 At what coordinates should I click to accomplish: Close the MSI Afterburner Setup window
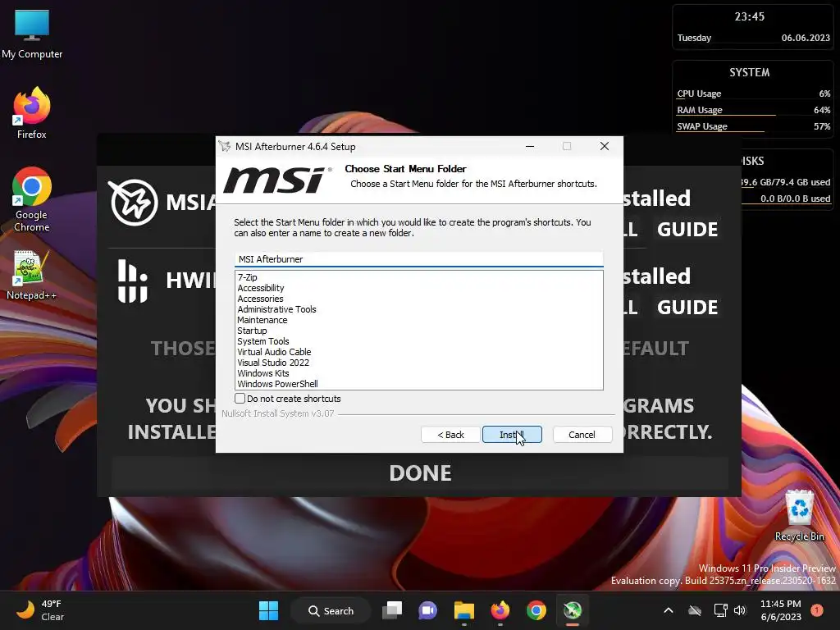605,146
